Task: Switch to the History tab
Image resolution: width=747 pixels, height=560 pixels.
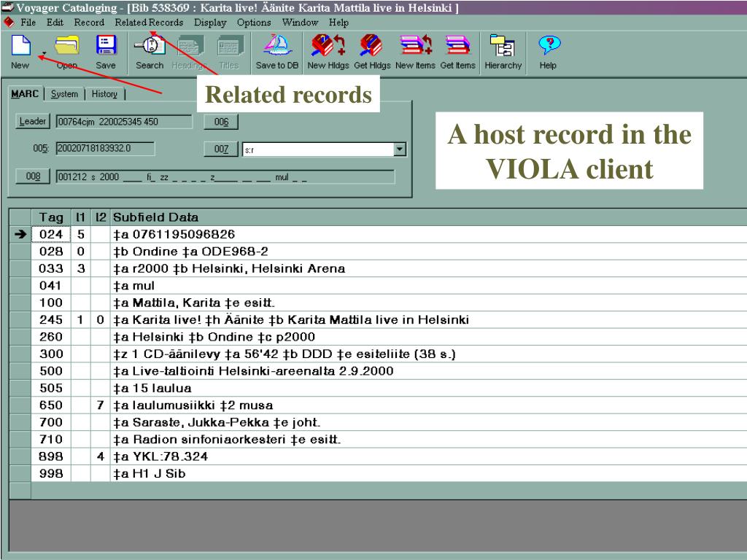Action: (x=104, y=94)
